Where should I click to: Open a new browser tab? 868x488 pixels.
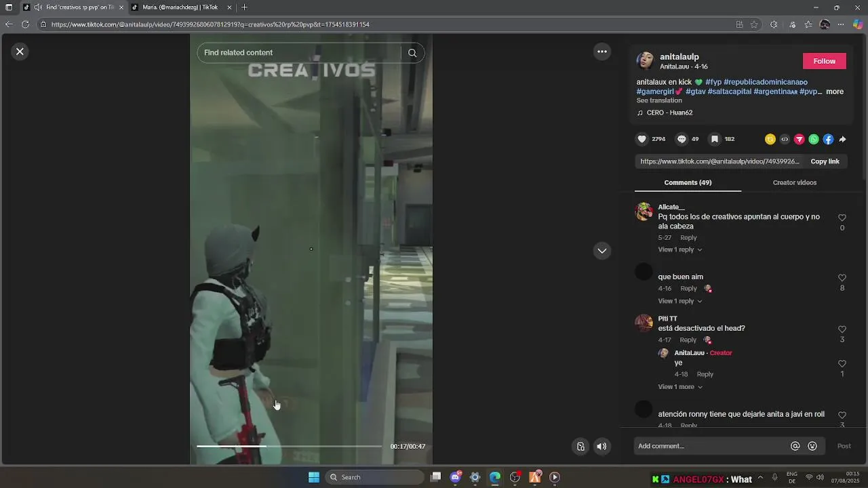pos(244,7)
